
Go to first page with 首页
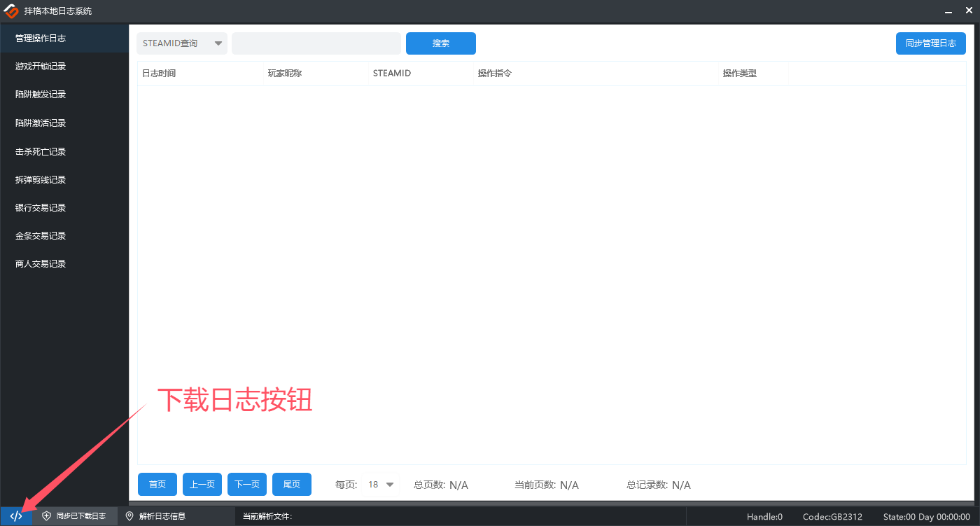click(x=157, y=484)
